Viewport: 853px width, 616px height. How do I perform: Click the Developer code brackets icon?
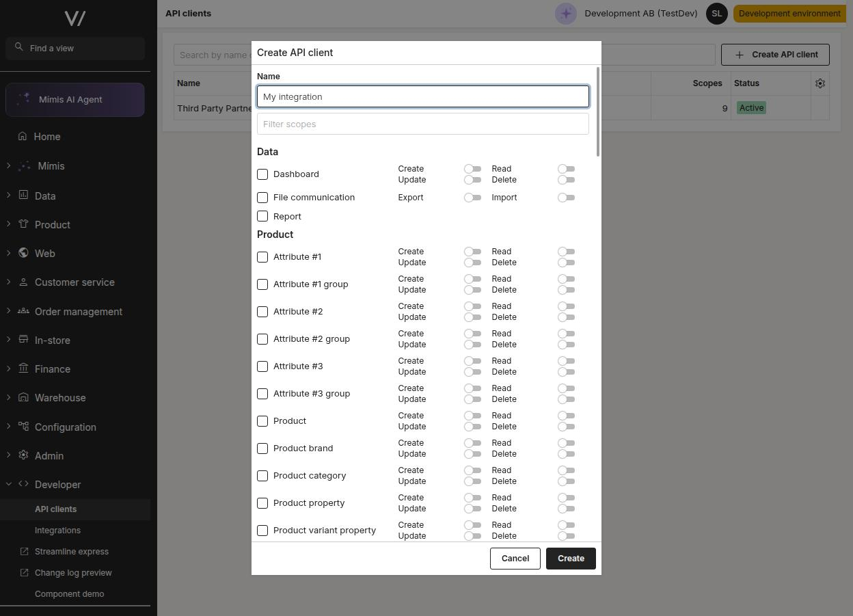click(23, 483)
